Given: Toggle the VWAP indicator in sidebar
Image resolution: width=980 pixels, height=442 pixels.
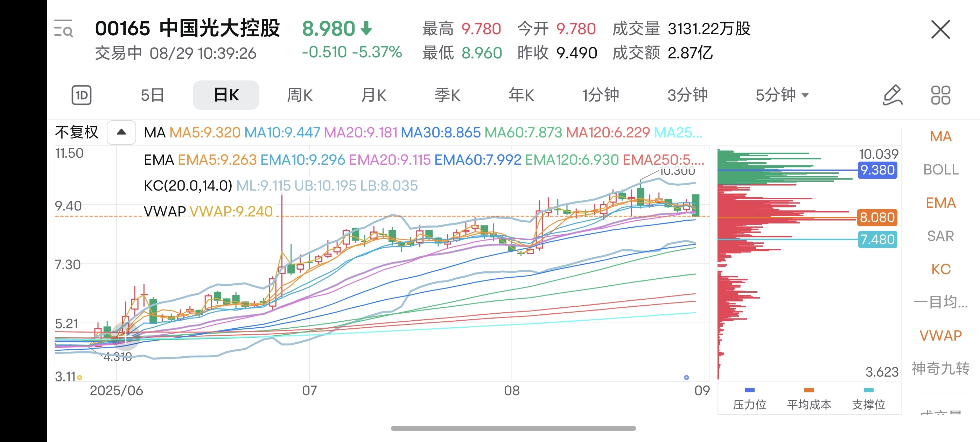Looking at the screenshot, I should [940, 336].
